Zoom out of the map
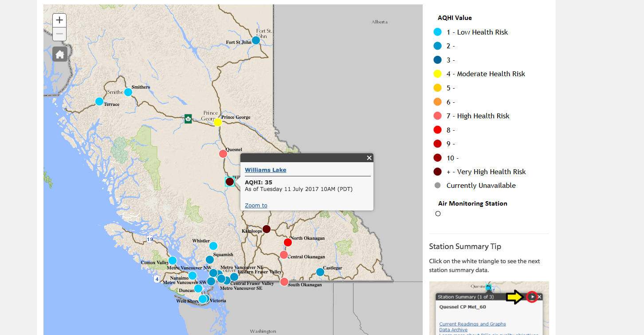Viewport: 644px width, 335px height. tap(59, 34)
